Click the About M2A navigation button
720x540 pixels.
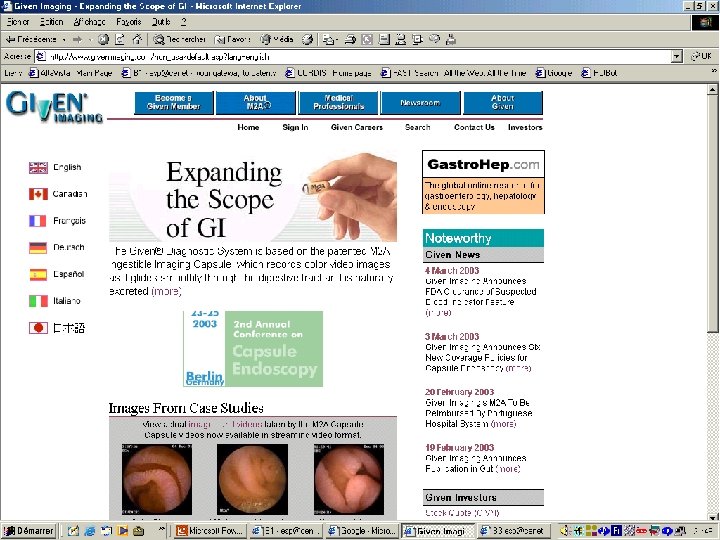pos(256,102)
